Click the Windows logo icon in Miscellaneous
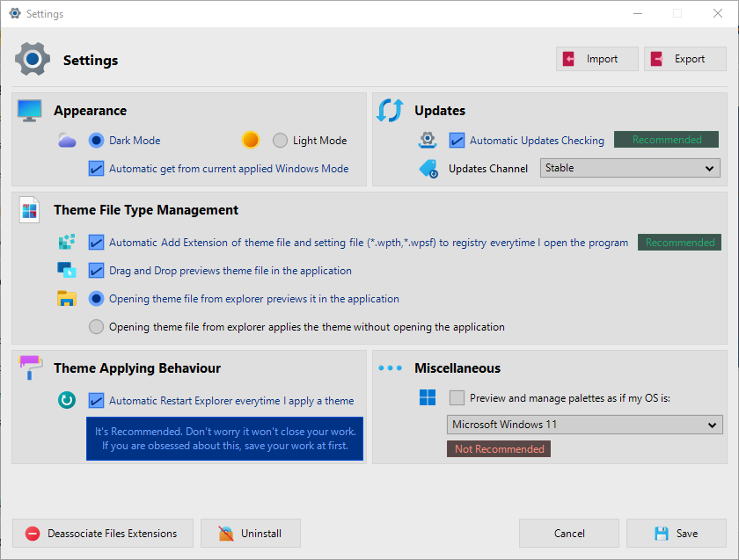 pos(428,397)
